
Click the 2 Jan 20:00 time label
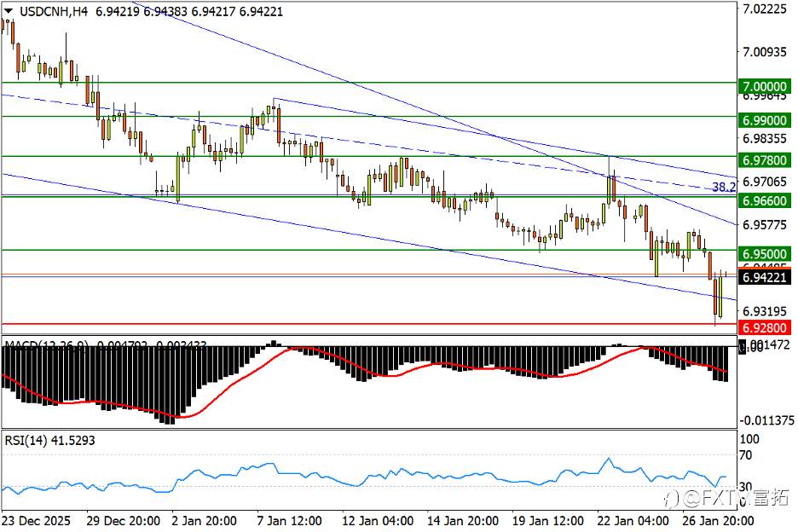[204, 521]
